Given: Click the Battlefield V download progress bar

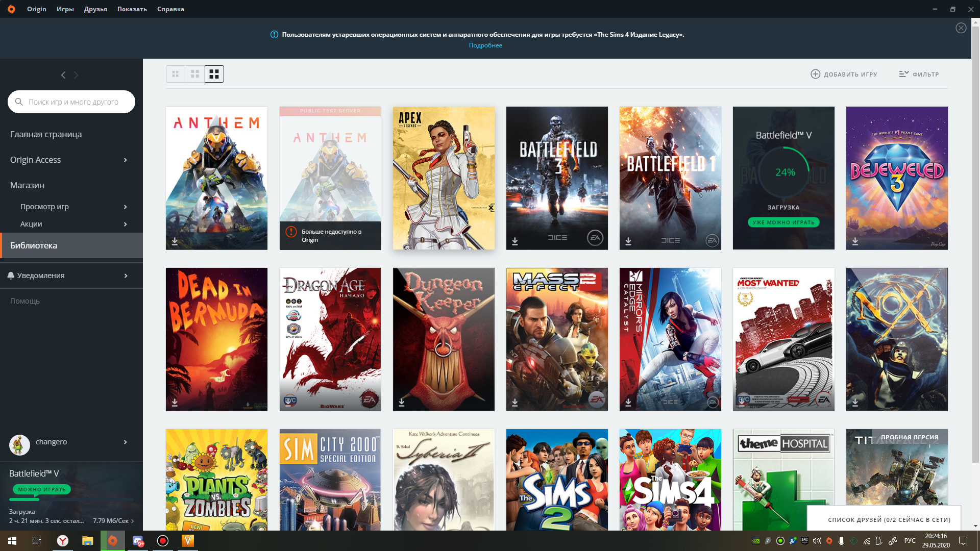Looking at the screenshot, I should click(71, 499).
